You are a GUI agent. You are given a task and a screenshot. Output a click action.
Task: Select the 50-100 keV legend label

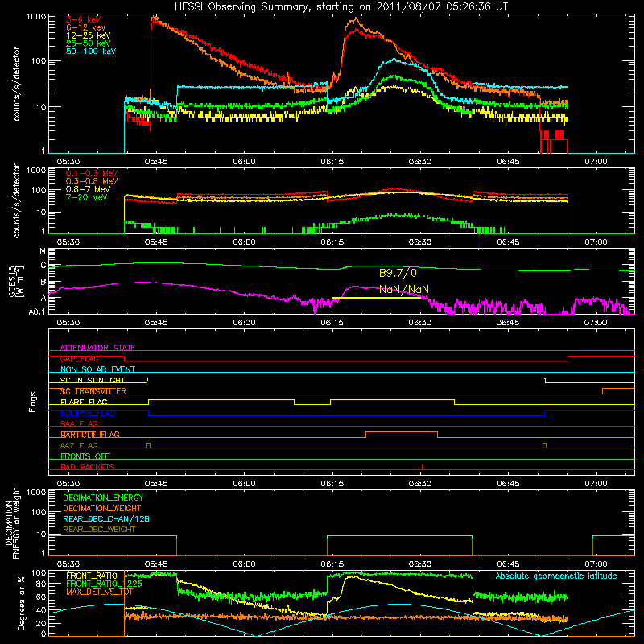click(91, 52)
